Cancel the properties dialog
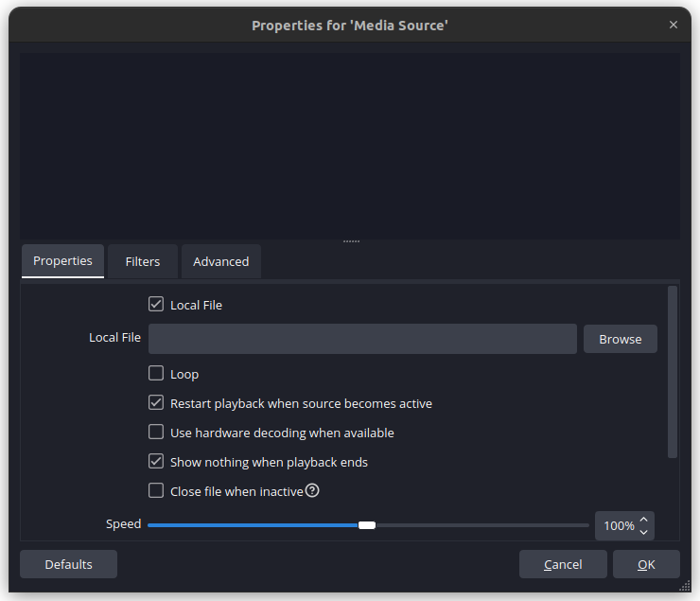The width and height of the screenshot is (700, 601). tap(563, 564)
